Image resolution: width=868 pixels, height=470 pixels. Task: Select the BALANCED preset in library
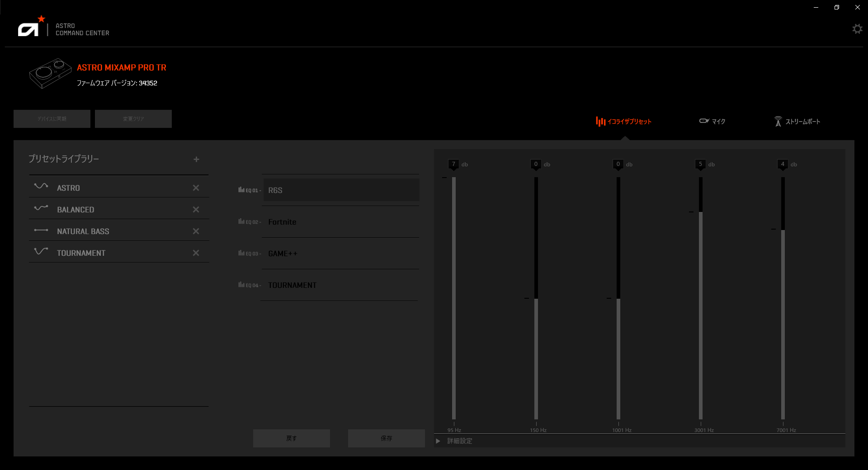coord(119,208)
